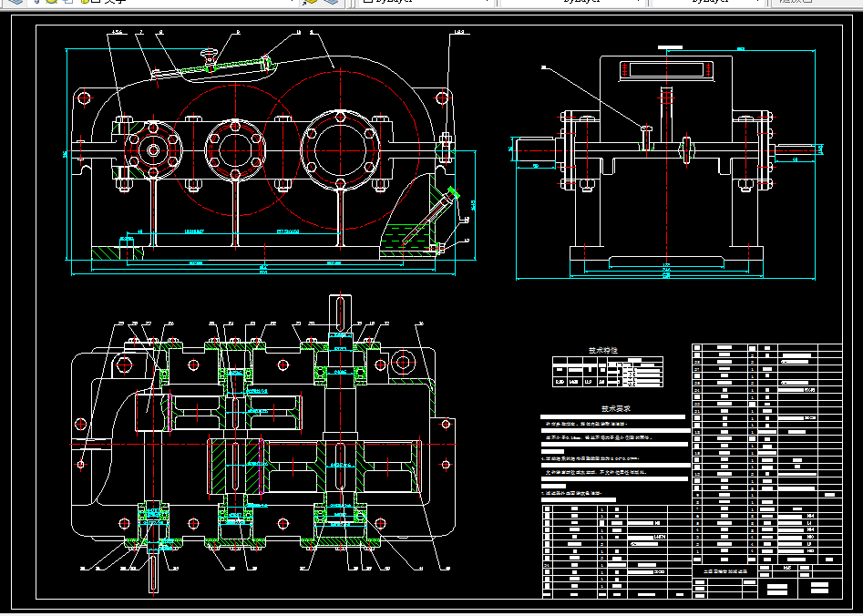
Task: Select the output shaft end atop the plan view
Action: 340,313
